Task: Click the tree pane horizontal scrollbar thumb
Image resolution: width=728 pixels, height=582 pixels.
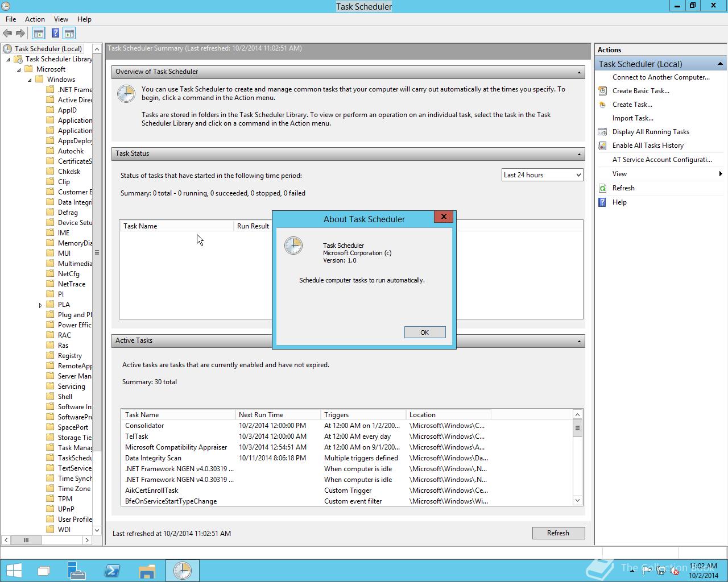Action: point(26,540)
